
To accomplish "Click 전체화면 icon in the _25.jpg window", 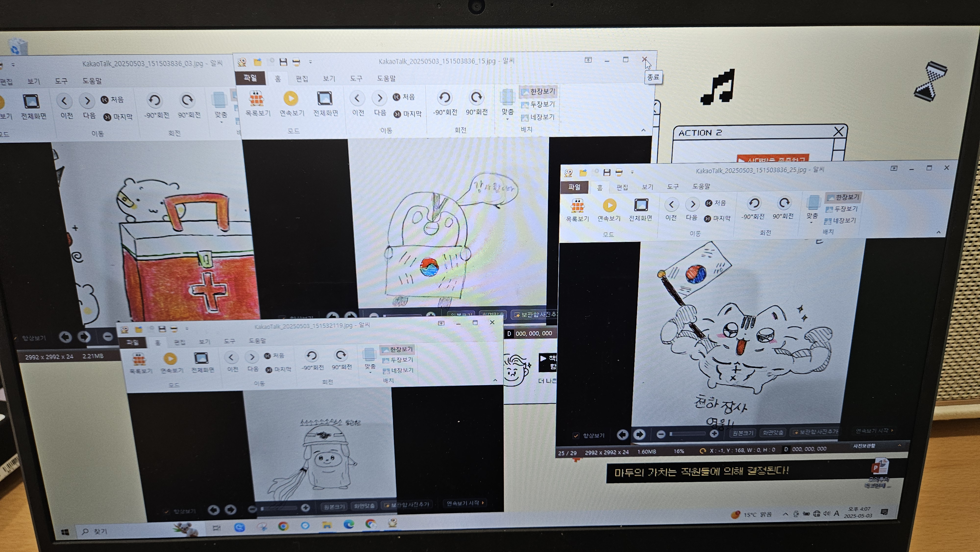I will (x=640, y=210).
